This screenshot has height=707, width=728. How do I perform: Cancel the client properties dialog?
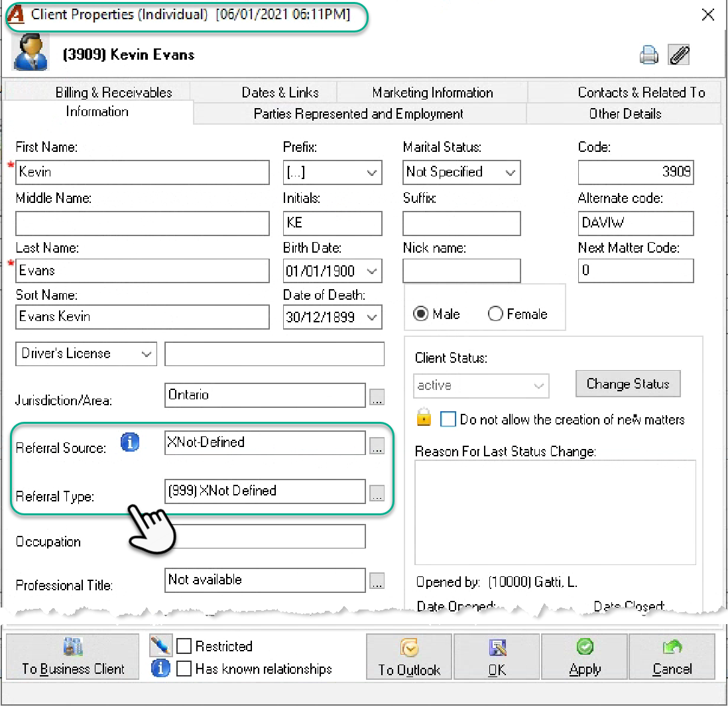[672, 657]
